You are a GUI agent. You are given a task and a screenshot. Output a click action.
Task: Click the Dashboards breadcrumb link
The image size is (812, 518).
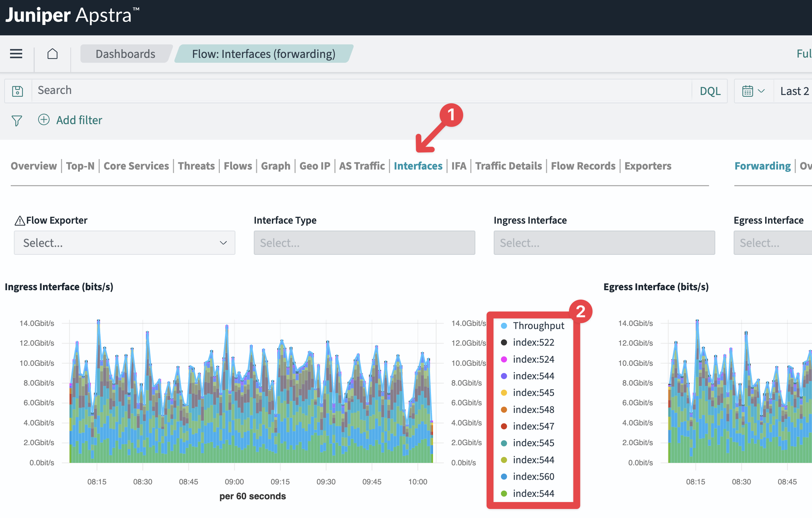[126, 54]
